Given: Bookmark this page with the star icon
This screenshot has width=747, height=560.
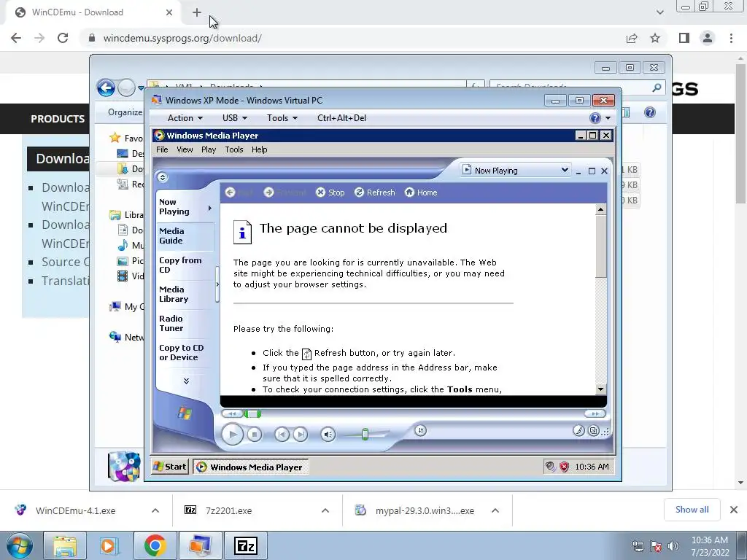Looking at the screenshot, I should [655, 38].
